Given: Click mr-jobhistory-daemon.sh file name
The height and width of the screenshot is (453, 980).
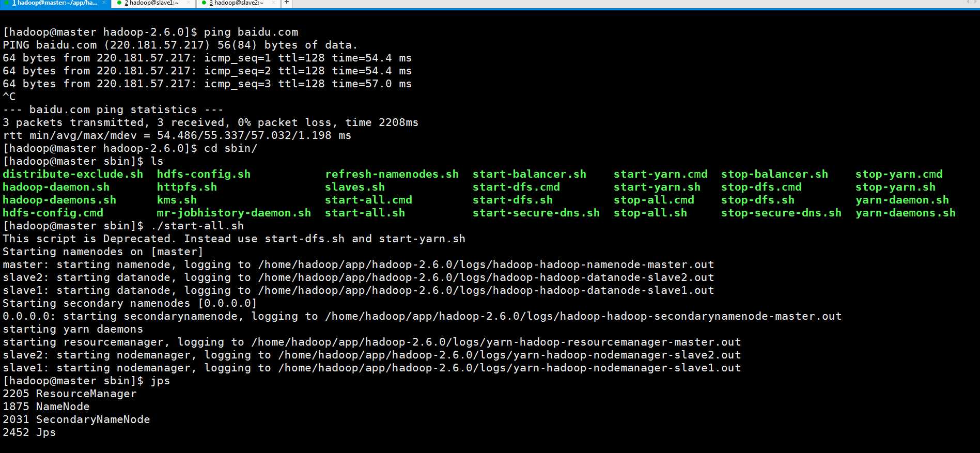Looking at the screenshot, I should point(234,213).
